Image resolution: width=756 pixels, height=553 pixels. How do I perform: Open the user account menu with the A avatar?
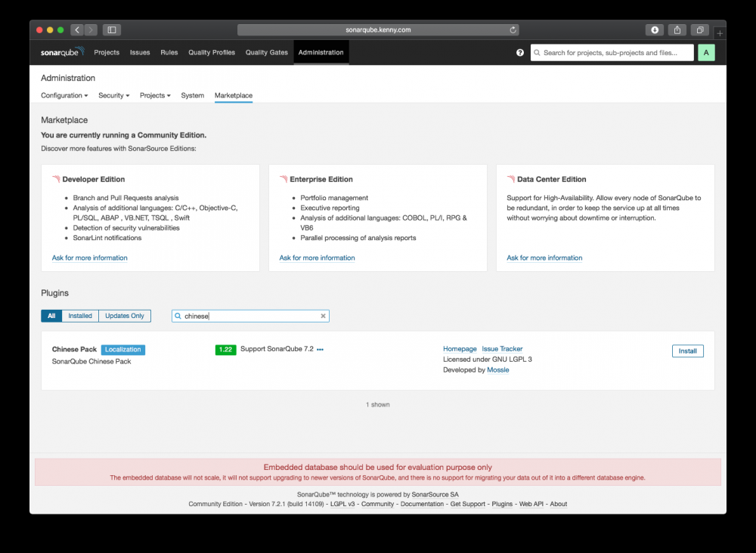(x=706, y=52)
